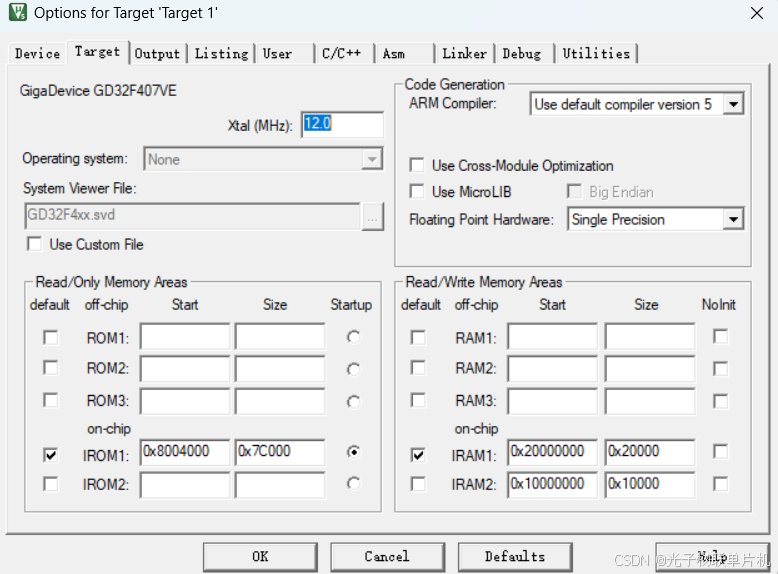The image size is (778, 574).
Task: Check the RAM3 default checkbox
Action: point(418,400)
